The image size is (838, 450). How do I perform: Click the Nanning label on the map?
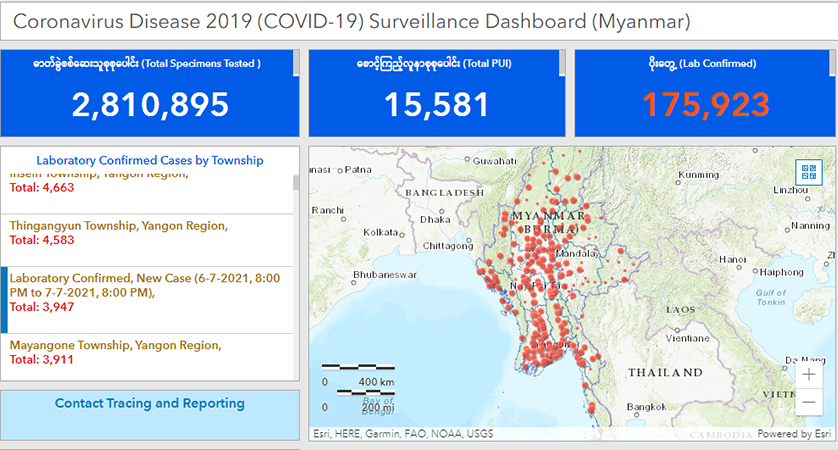coord(811,226)
